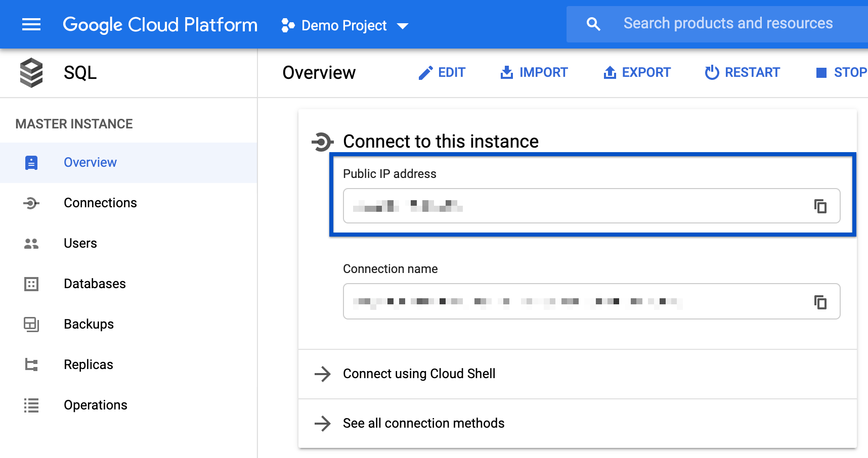Click the Google Cloud Platform logo text
The height and width of the screenshot is (458, 868).
click(x=160, y=25)
